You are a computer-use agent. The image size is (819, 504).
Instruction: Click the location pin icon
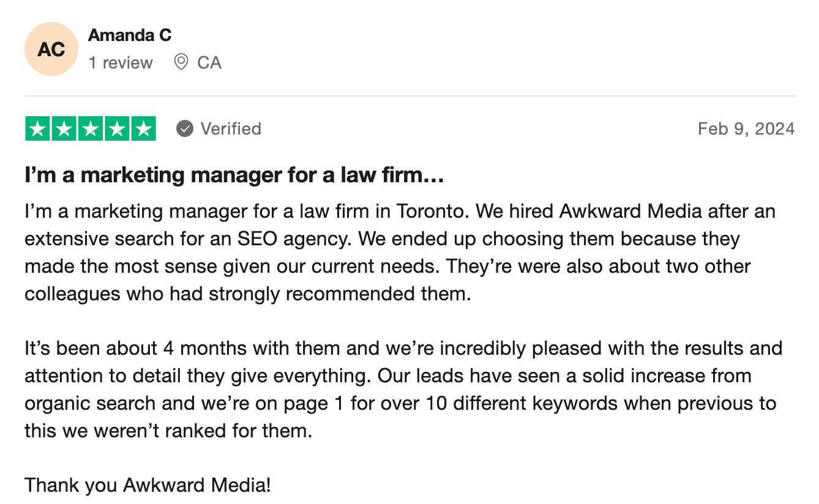pos(181,62)
